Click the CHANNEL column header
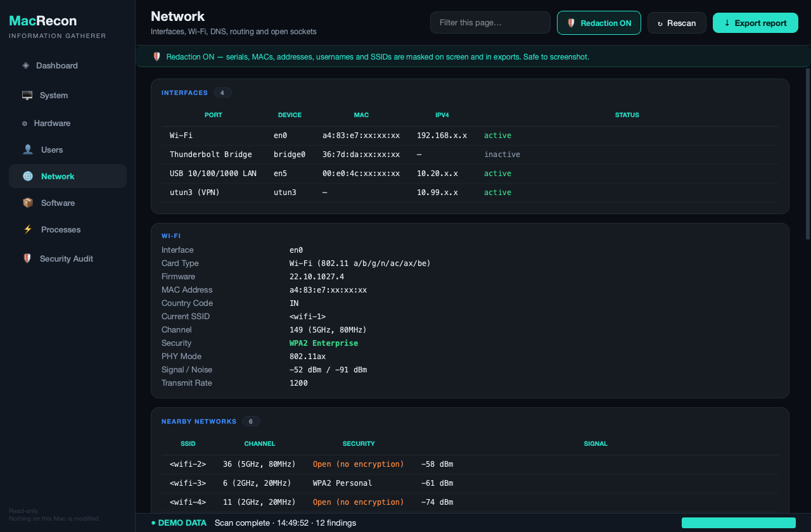 (x=260, y=444)
